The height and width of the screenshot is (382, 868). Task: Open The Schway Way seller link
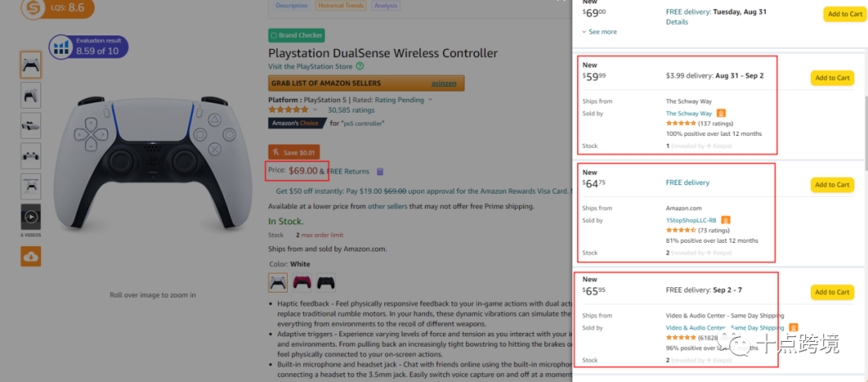tap(689, 113)
